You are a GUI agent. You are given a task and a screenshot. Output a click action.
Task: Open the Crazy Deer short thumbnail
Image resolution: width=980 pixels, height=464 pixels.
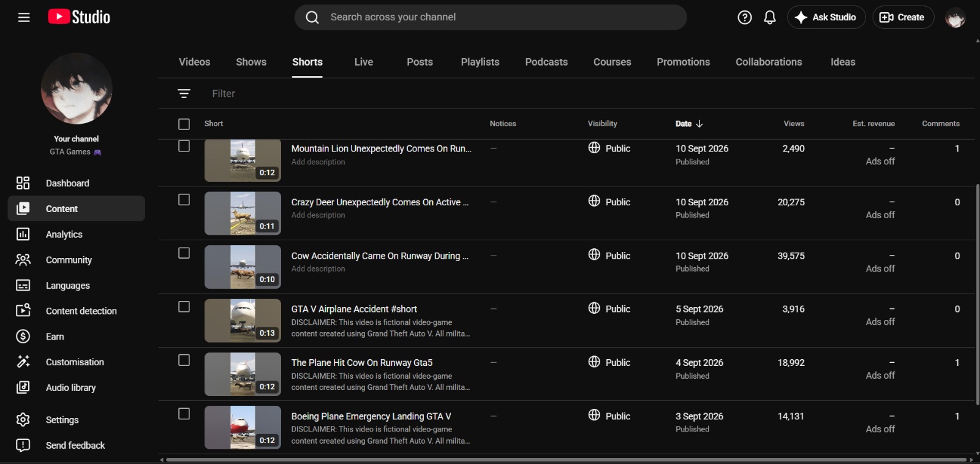pyautogui.click(x=243, y=213)
